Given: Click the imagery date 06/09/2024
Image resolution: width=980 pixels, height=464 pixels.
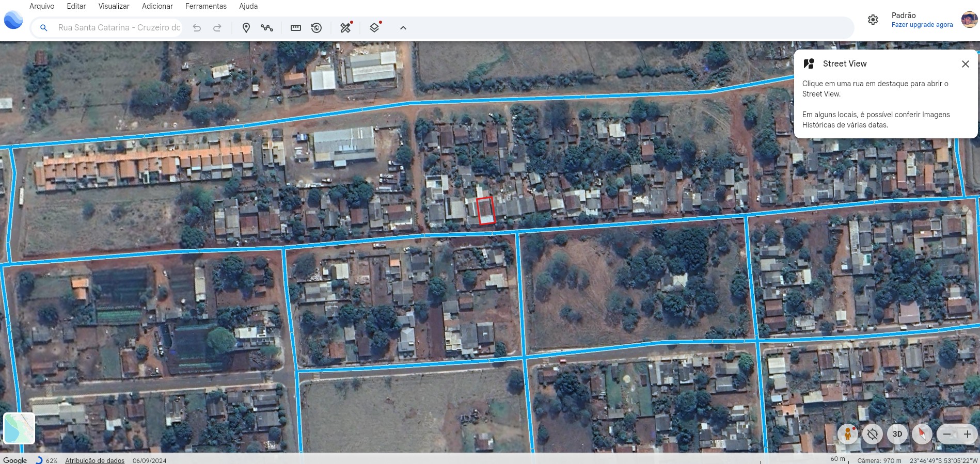Looking at the screenshot, I should pos(150,460).
